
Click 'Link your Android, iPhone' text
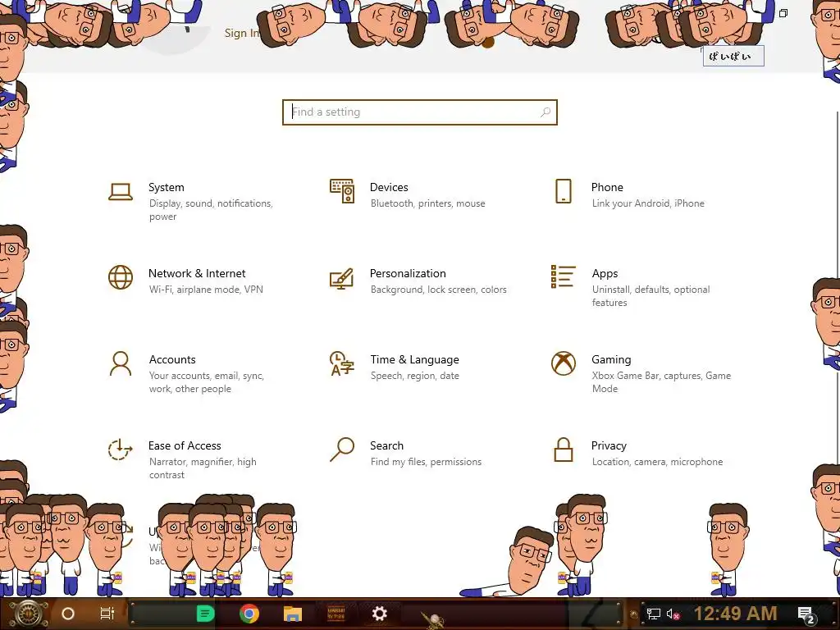click(648, 203)
